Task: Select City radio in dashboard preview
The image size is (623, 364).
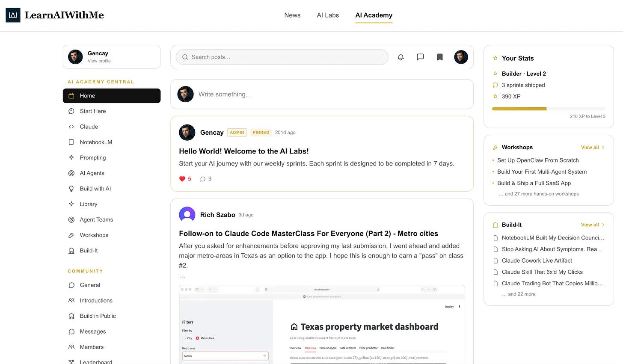Action: (x=184, y=338)
